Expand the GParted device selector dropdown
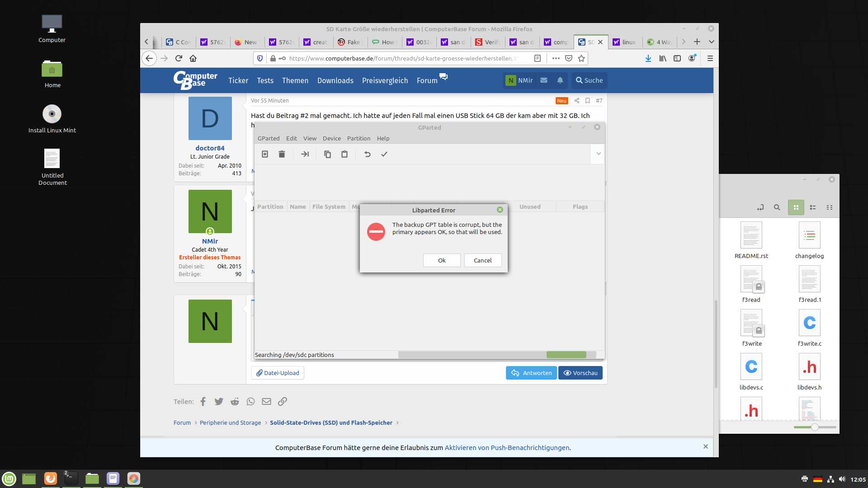The width and height of the screenshot is (868, 488). click(x=598, y=154)
